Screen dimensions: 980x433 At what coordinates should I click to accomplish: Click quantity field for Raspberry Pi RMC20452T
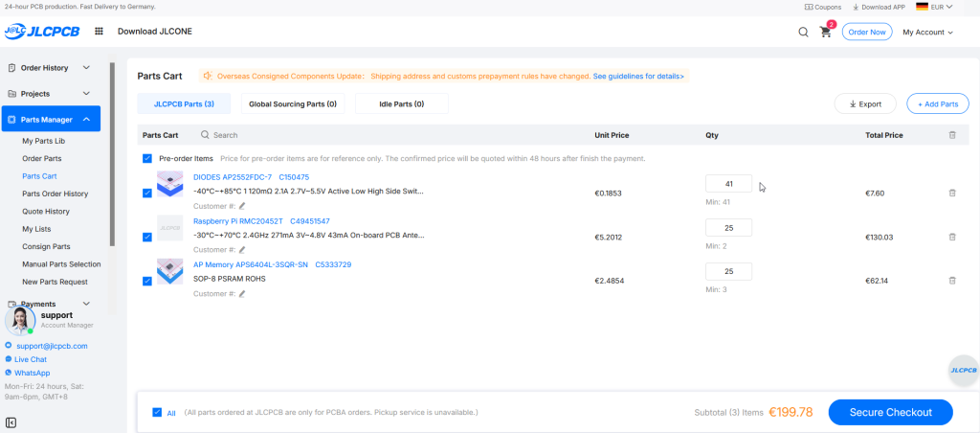click(728, 228)
